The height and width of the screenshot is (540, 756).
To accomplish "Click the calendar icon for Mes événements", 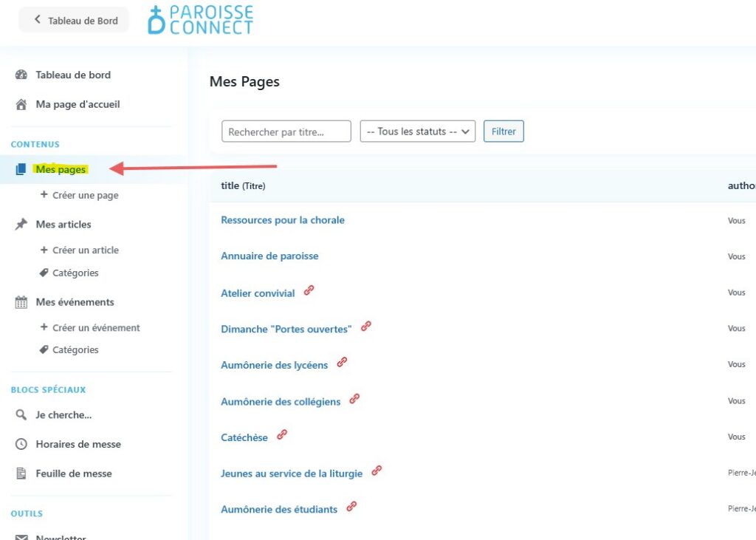I will coord(21,302).
